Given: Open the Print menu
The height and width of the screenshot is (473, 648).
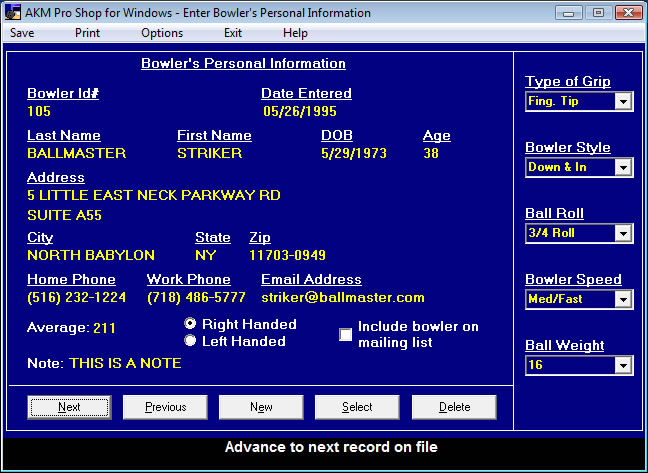Looking at the screenshot, I should click(88, 33).
